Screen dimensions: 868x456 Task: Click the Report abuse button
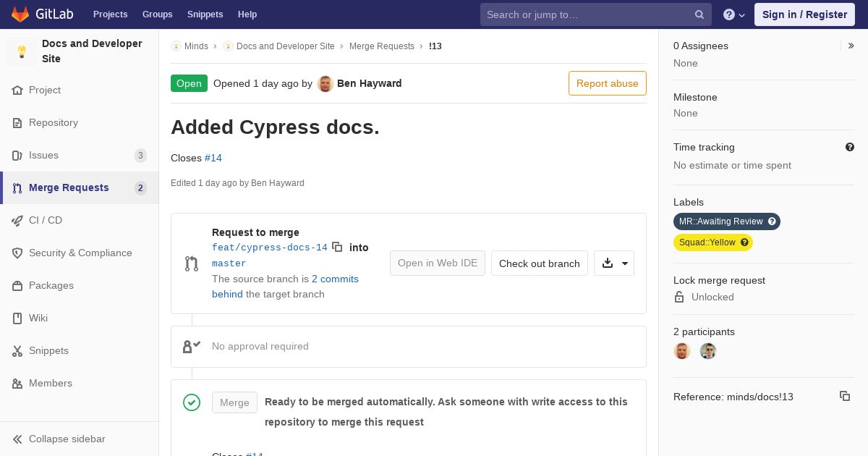[607, 83]
